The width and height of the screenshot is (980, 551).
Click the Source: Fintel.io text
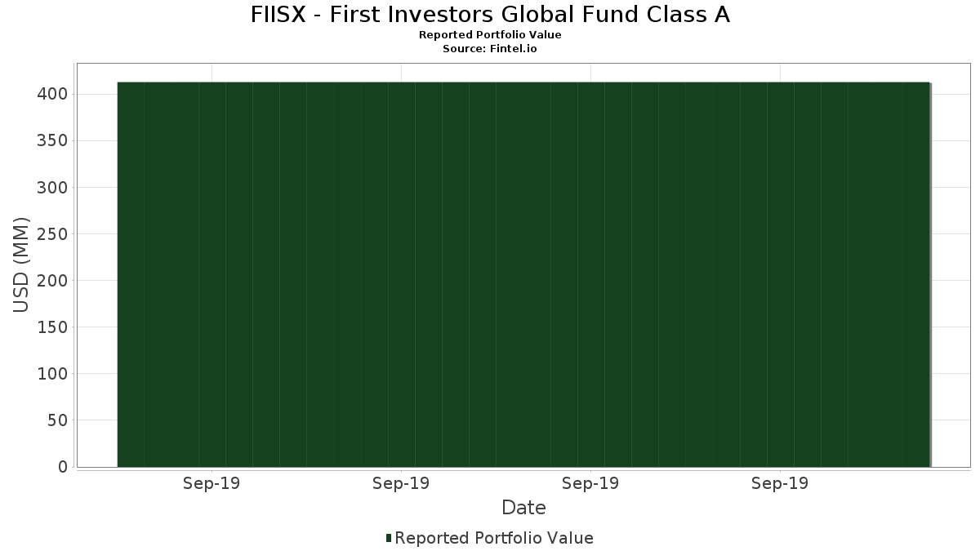click(489, 49)
